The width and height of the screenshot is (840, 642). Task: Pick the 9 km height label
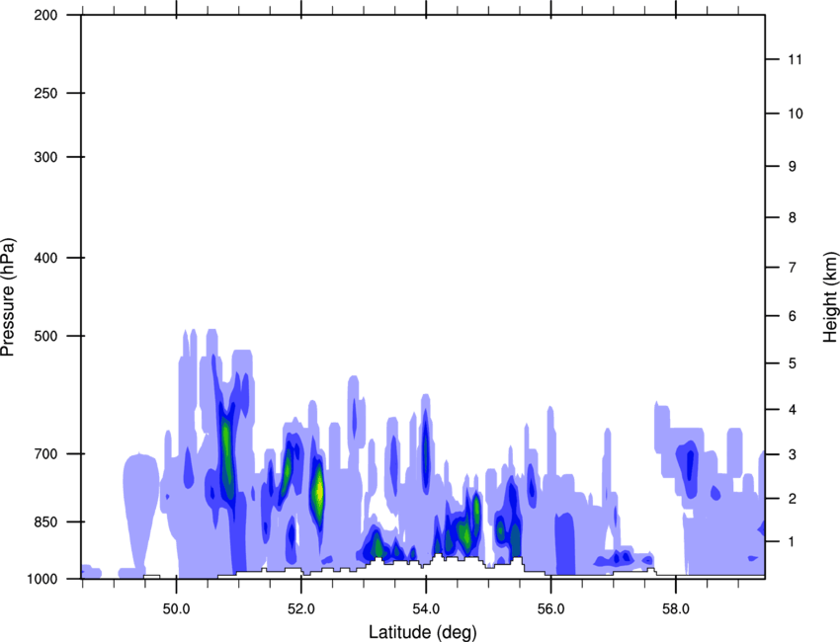(x=793, y=167)
